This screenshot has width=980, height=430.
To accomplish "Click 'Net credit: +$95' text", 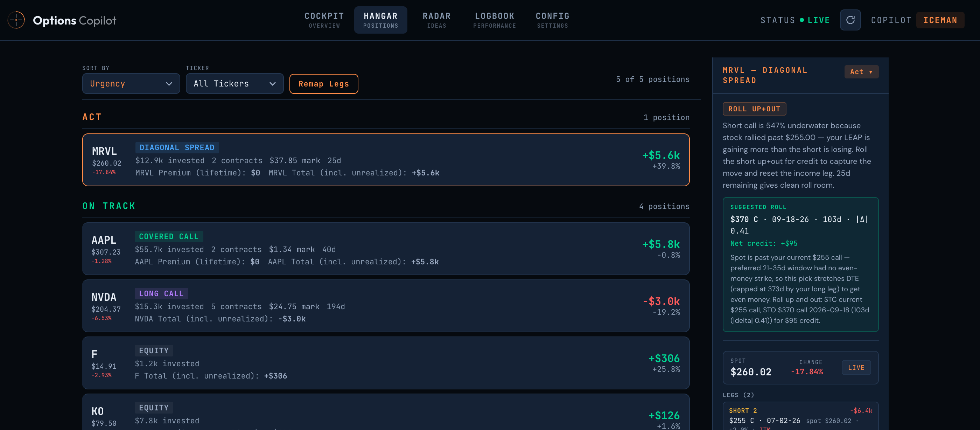I will (764, 244).
